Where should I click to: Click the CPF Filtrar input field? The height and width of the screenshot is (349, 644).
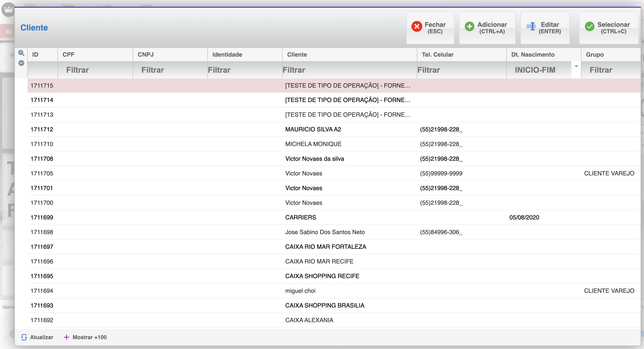[95, 70]
